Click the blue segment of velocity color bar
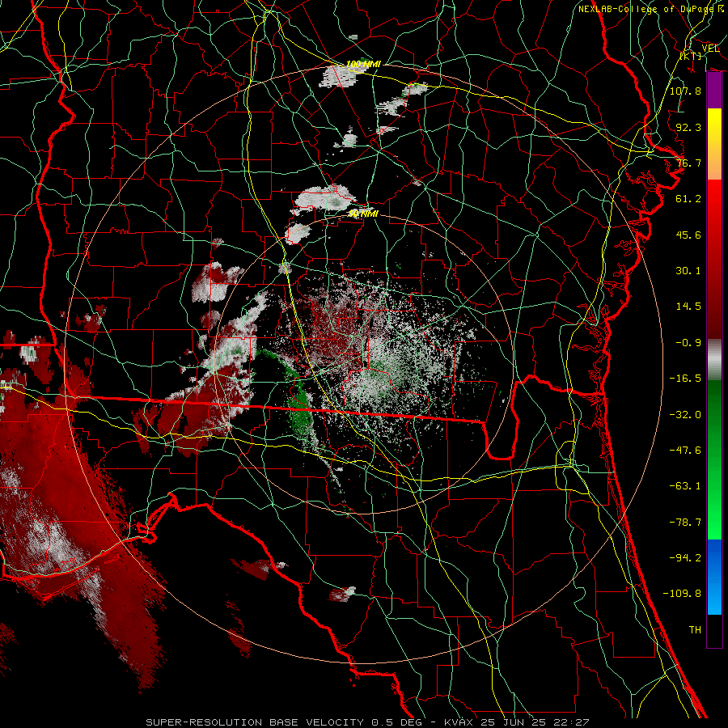This screenshot has height=728, width=728. tap(714, 577)
